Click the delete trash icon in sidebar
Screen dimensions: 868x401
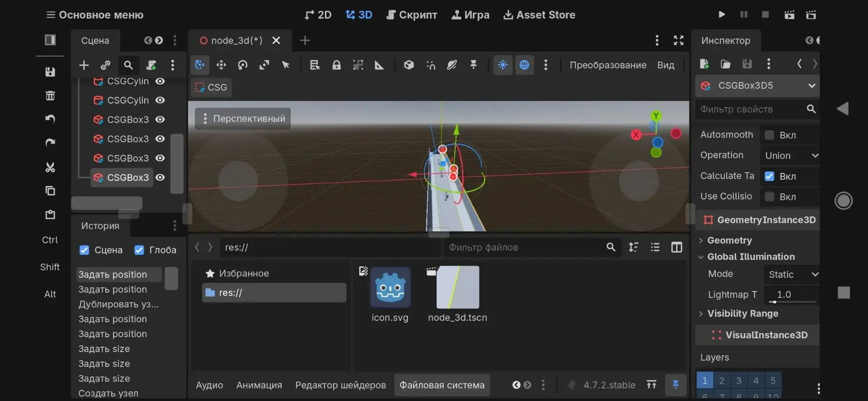(x=50, y=95)
